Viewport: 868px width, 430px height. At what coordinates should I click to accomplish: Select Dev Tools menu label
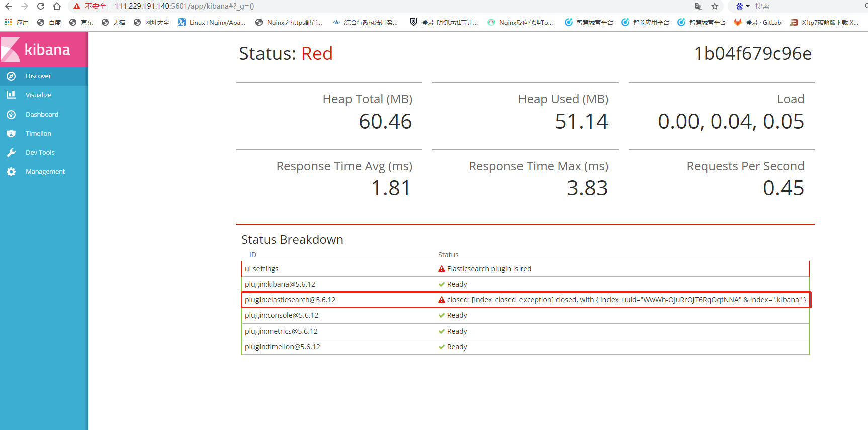point(40,153)
